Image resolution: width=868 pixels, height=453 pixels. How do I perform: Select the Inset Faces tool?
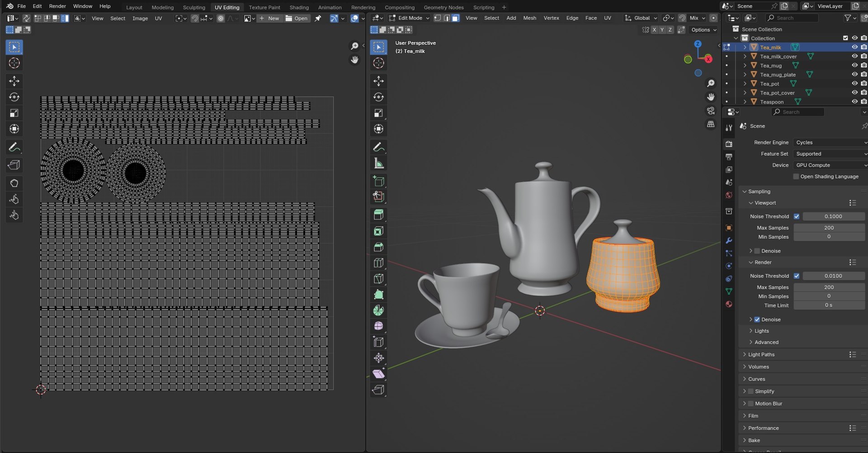click(378, 231)
